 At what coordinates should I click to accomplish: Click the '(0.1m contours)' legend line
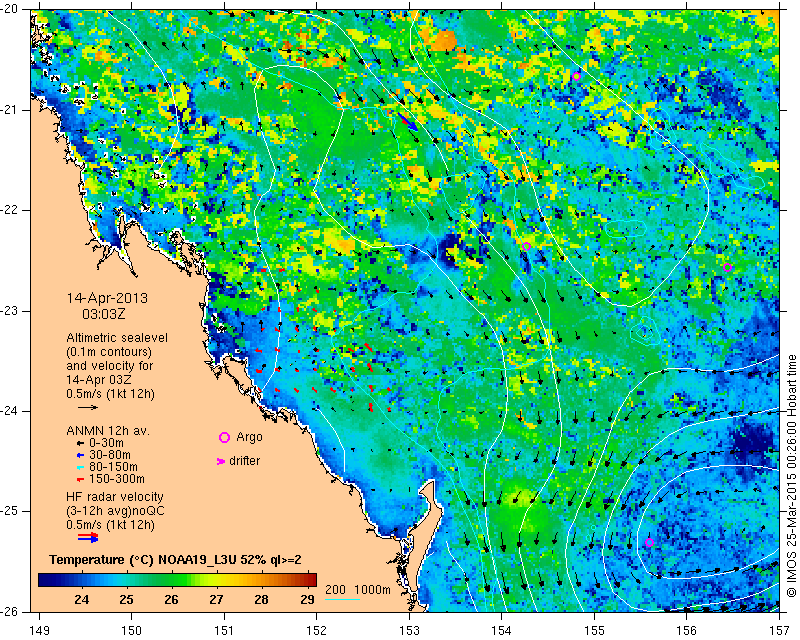109,352
